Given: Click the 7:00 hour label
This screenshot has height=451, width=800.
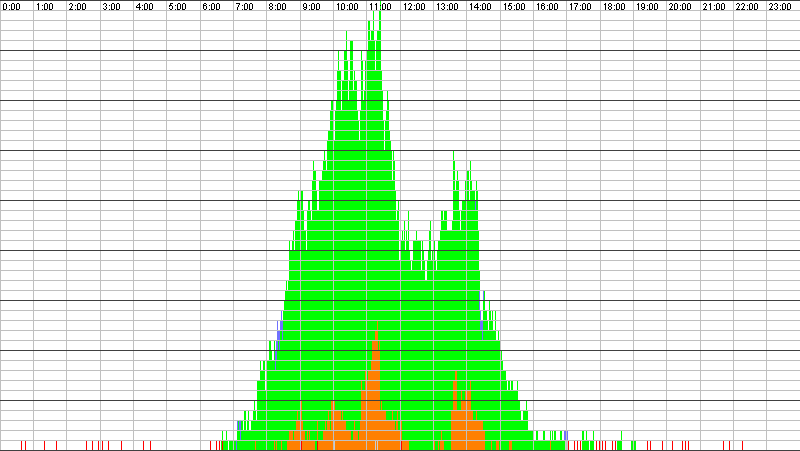Looking at the screenshot, I should (244, 7).
